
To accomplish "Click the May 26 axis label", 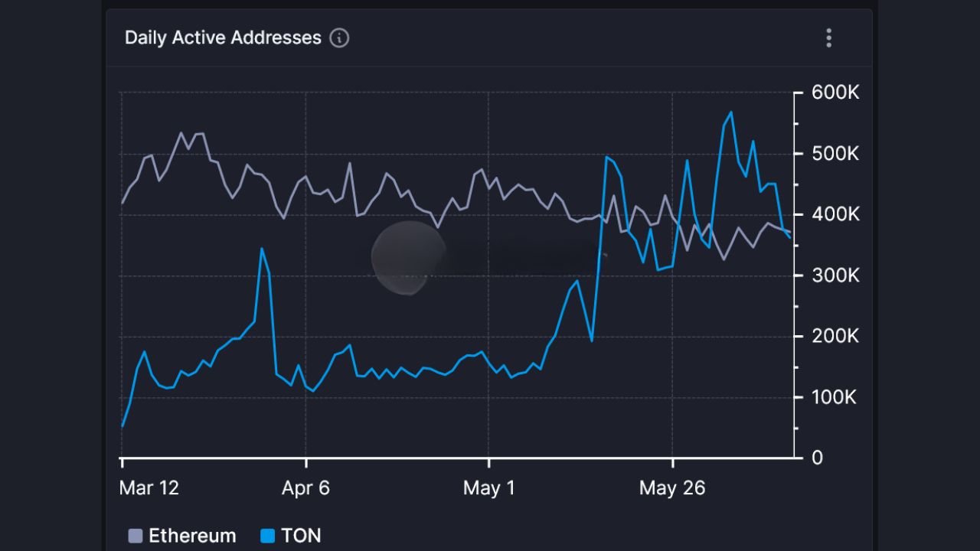I will coord(672,488).
